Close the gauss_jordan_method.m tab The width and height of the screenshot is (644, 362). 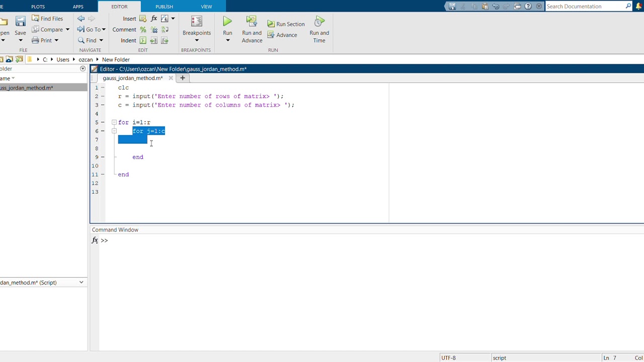(x=171, y=78)
